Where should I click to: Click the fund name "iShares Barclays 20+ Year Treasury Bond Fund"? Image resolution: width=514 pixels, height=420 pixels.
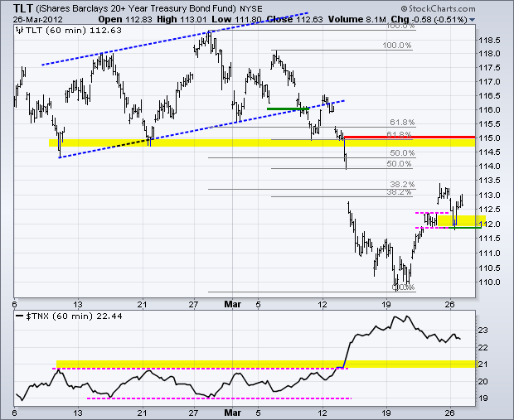point(136,8)
